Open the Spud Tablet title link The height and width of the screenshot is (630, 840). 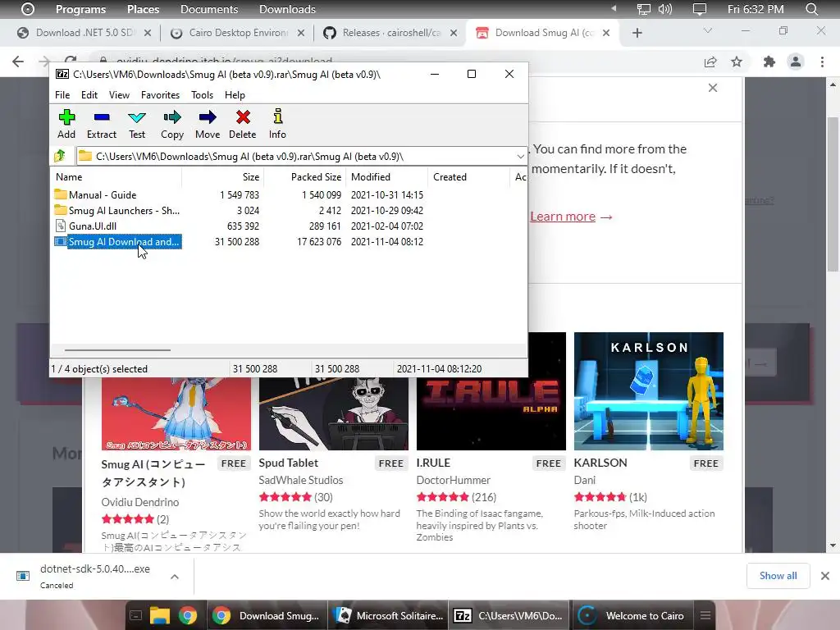288,463
